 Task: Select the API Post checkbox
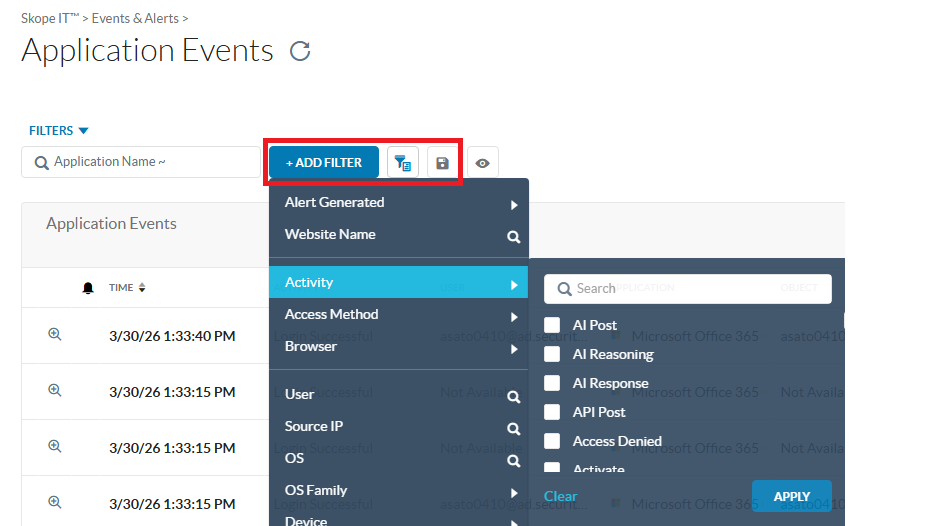(552, 412)
